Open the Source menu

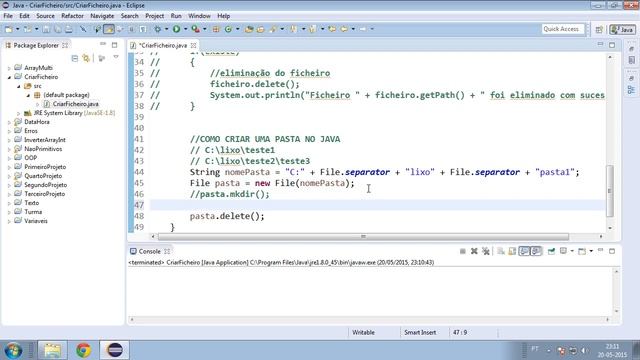click(45, 16)
